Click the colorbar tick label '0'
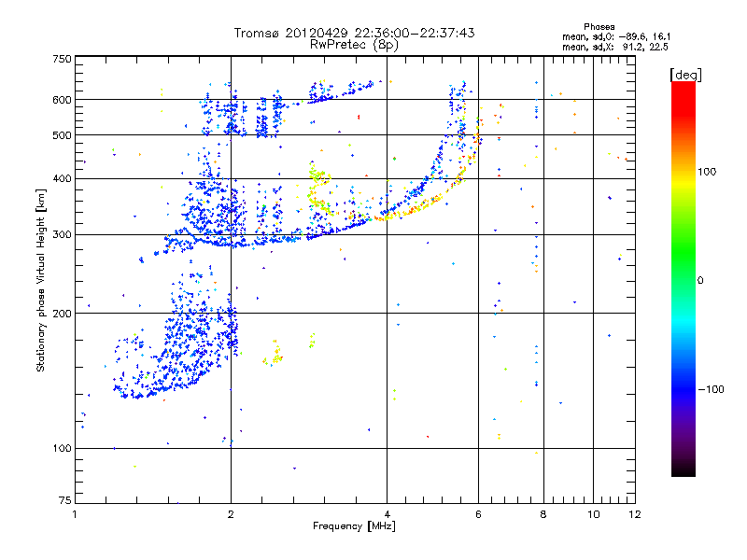 point(700,281)
